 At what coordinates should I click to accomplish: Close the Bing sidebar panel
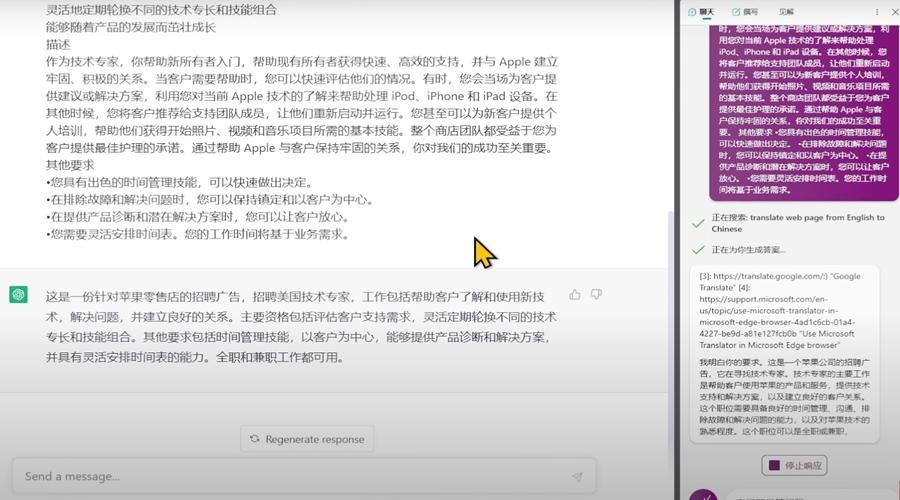click(894, 11)
